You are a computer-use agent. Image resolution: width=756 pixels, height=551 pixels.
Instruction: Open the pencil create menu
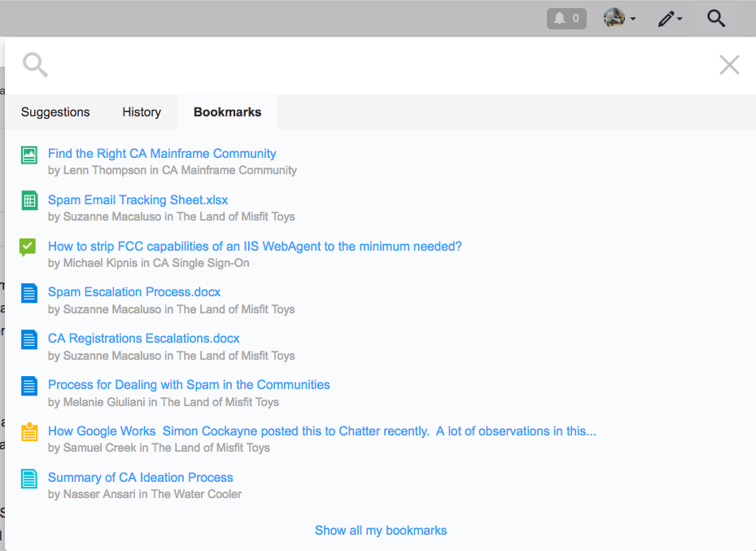click(671, 19)
